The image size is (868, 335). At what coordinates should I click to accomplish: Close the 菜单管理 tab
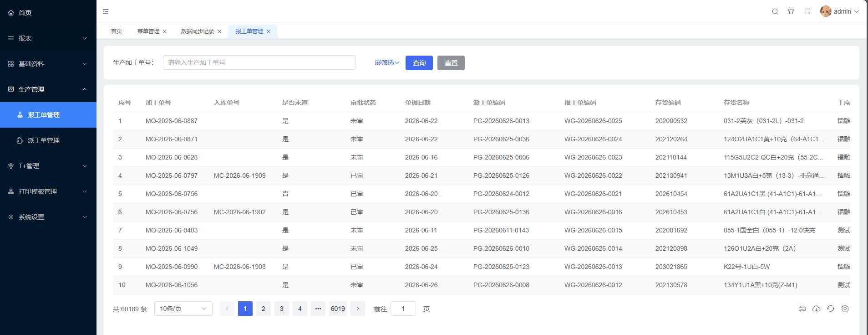(x=165, y=31)
